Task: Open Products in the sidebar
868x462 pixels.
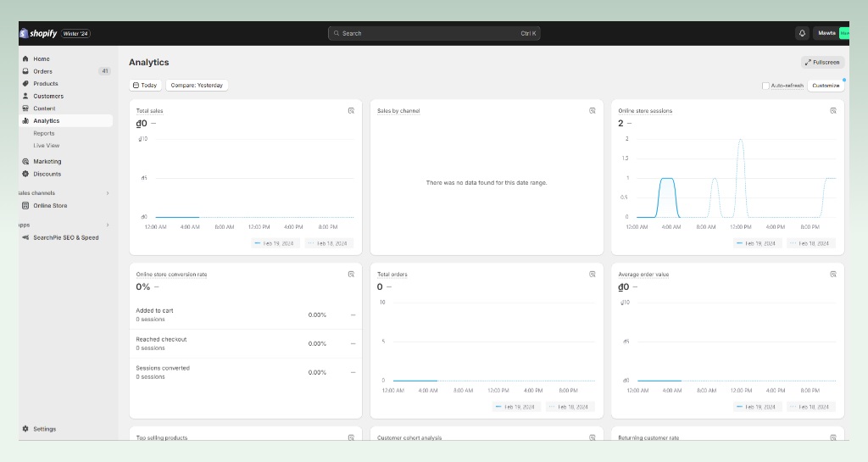Action: coord(46,84)
